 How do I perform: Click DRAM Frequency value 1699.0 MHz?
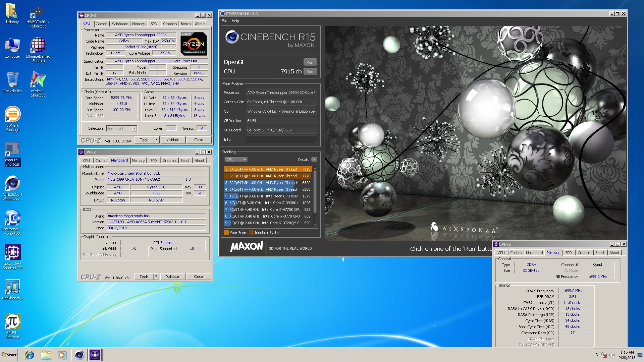(572, 291)
